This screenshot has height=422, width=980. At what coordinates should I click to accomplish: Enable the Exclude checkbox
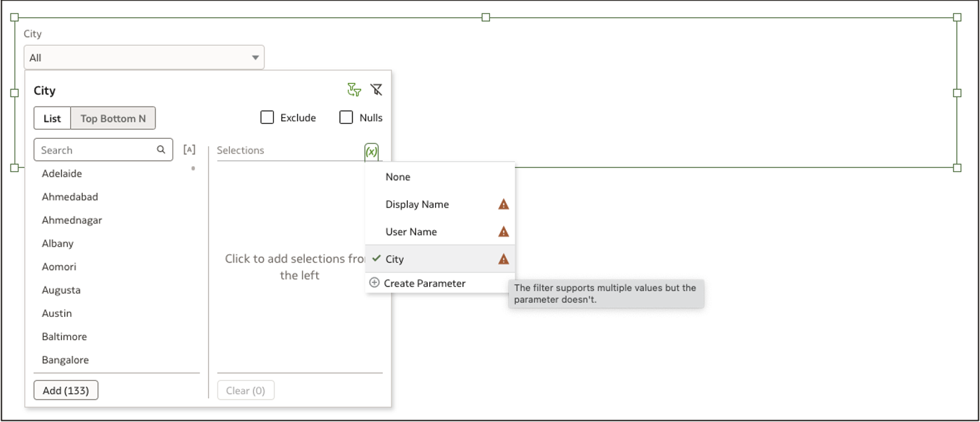pyautogui.click(x=267, y=117)
